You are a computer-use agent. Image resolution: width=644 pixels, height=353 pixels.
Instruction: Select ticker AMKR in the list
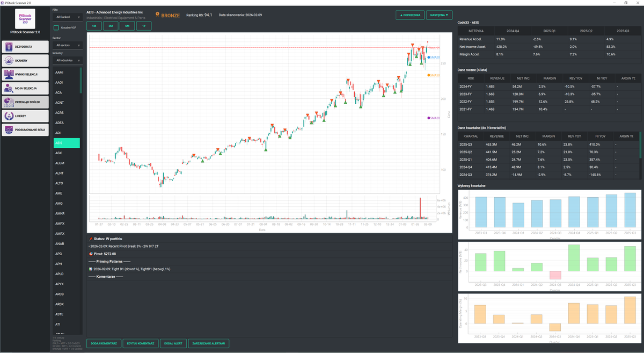67,213
